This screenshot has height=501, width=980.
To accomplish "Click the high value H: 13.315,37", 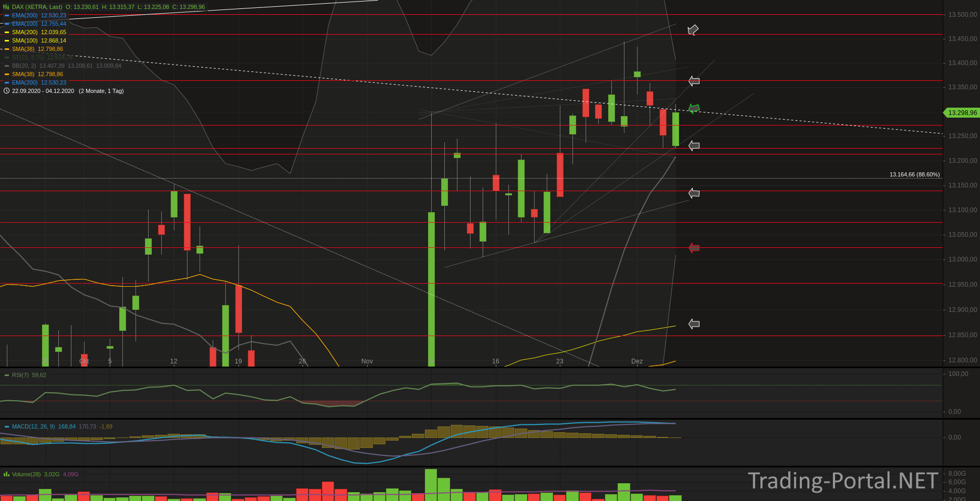I will [x=118, y=7].
